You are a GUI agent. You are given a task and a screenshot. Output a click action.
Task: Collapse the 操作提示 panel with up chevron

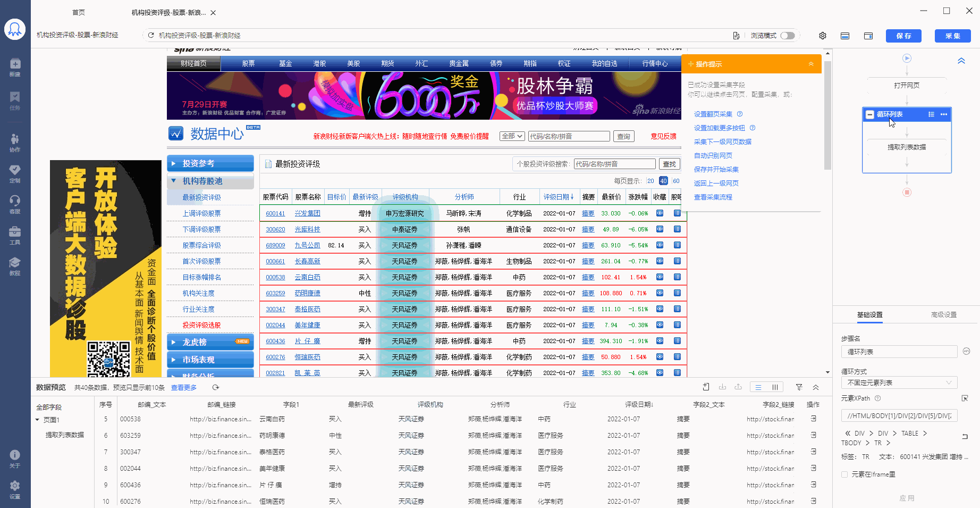pos(811,64)
